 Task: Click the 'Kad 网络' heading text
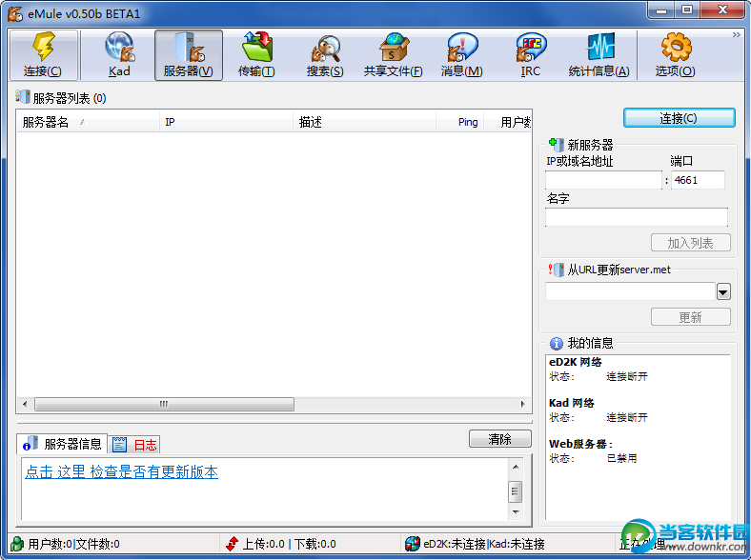click(572, 403)
